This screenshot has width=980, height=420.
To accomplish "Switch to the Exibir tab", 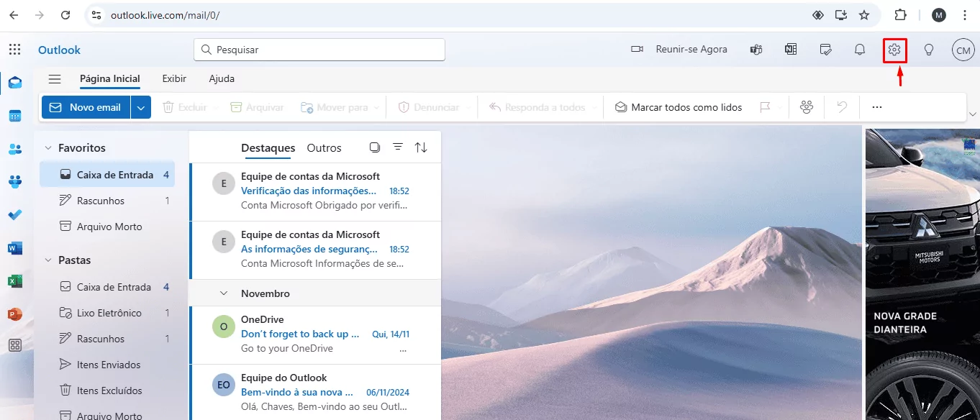I will point(174,79).
